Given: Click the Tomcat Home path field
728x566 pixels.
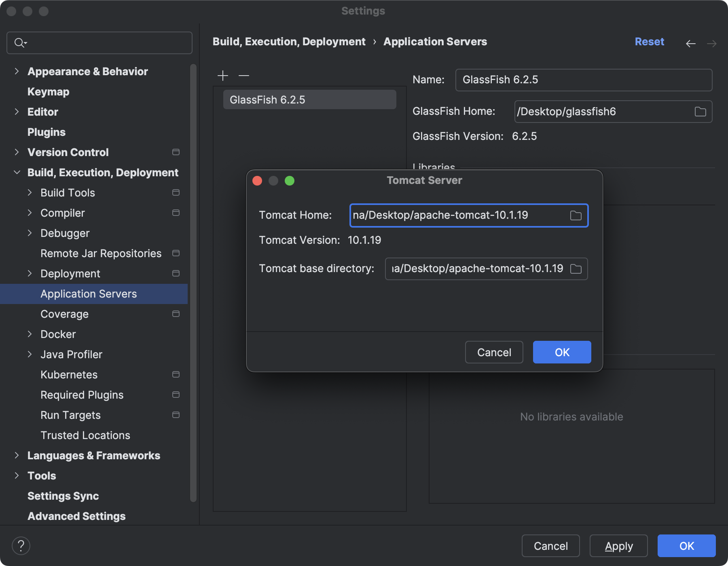Looking at the screenshot, I should pyautogui.click(x=457, y=215).
